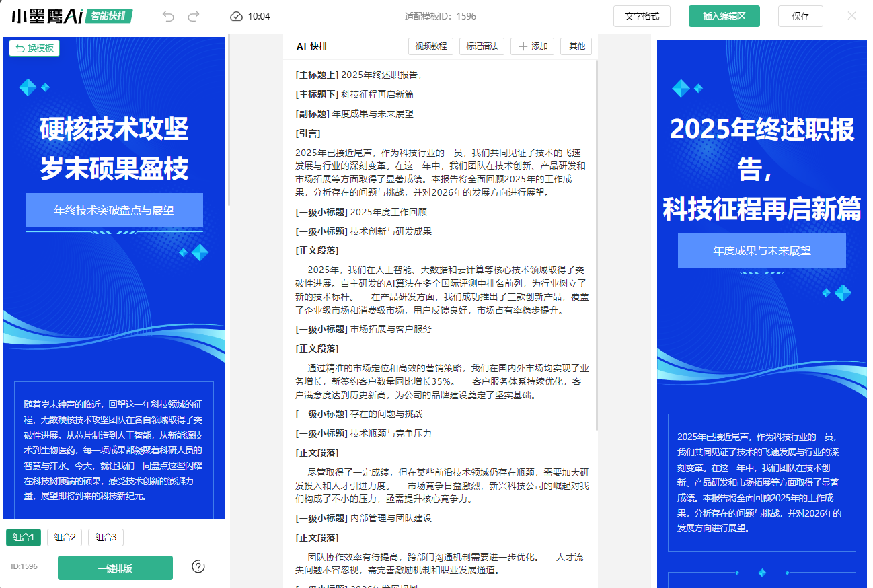Open the 标记语法 reference
This screenshot has height=588, width=873.
[482, 46]
